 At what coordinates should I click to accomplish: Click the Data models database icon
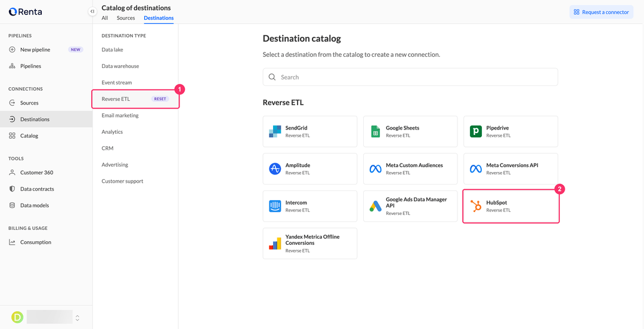12,205
